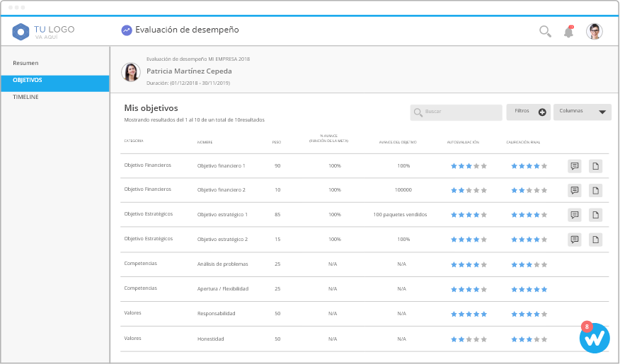Screen dimensions: 620x364
Task: Sort by the Peso column header
Action: (x=277, y=142)
